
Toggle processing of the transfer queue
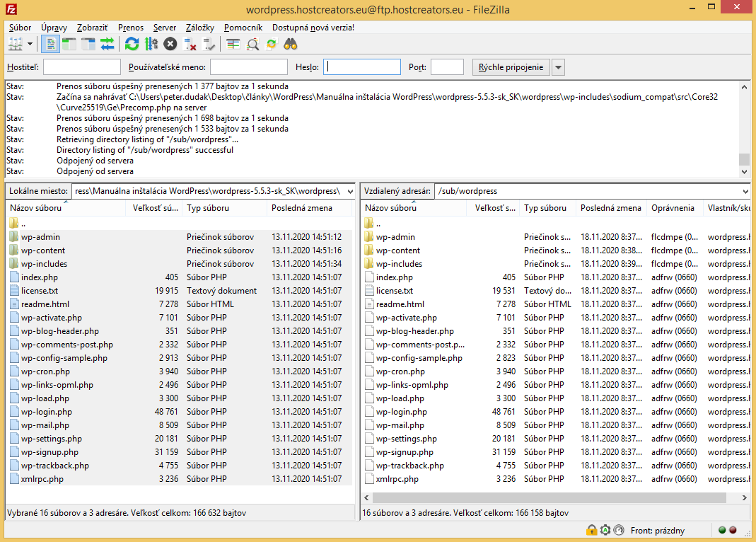(x=151, y=45)
